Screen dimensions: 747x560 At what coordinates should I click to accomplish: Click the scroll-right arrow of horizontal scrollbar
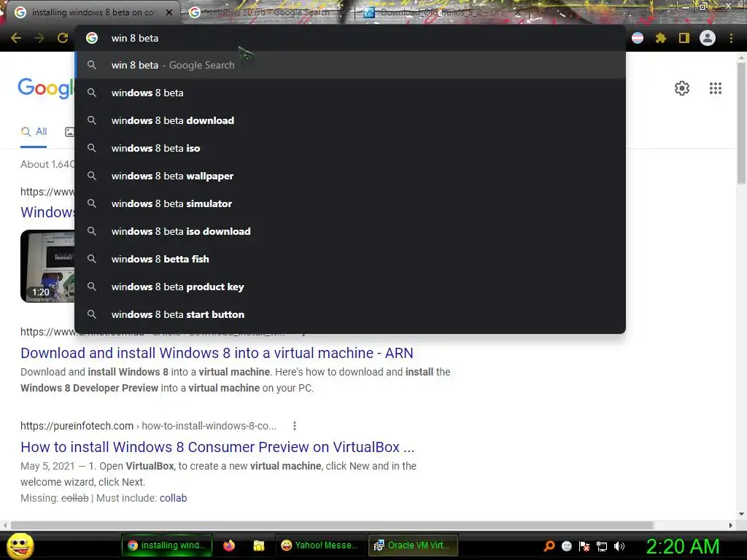tap(731, 525)
